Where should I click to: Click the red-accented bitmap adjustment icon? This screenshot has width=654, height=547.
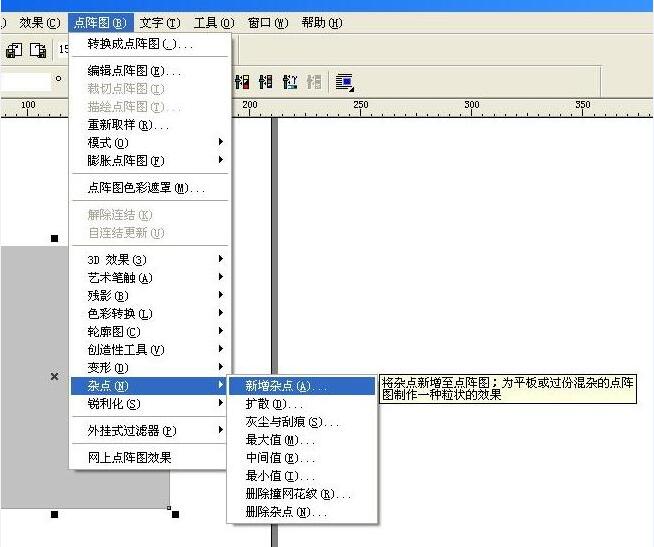click(x=242, y=82)
